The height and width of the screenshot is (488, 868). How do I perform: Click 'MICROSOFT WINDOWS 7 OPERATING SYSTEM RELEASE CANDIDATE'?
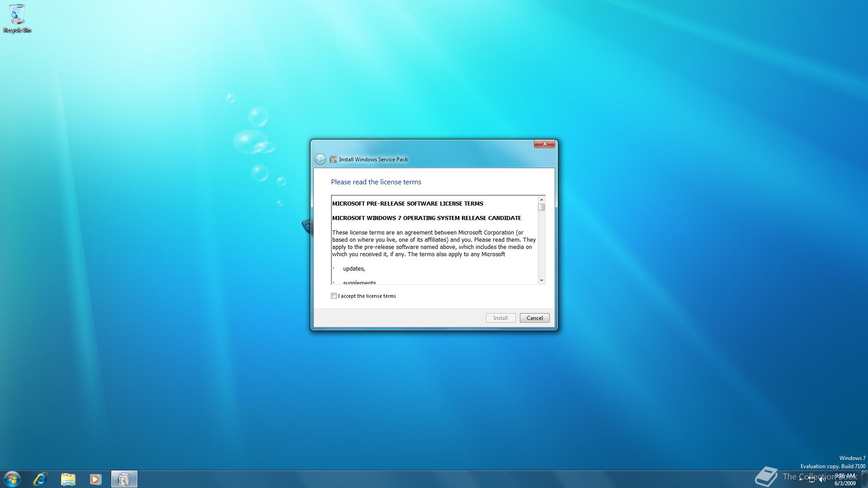tap(427, 218)
